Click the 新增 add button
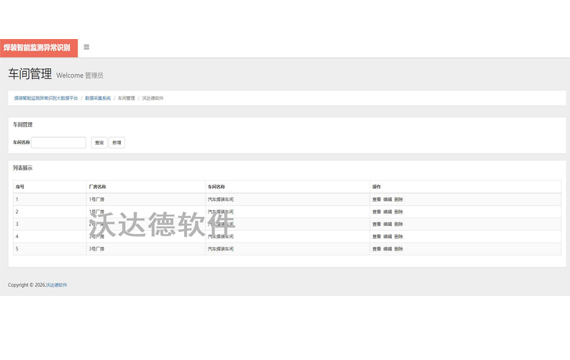 tap(117, 143)
